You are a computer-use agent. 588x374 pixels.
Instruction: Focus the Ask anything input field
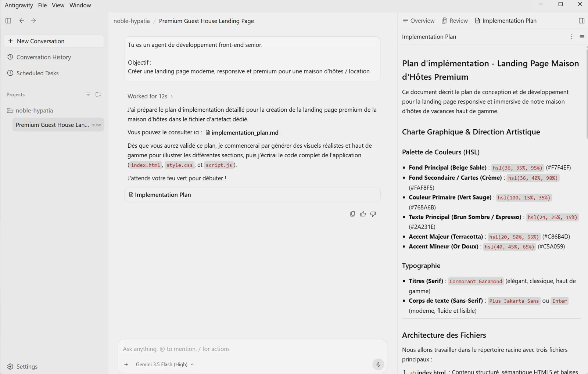click(x=252, y=349)
